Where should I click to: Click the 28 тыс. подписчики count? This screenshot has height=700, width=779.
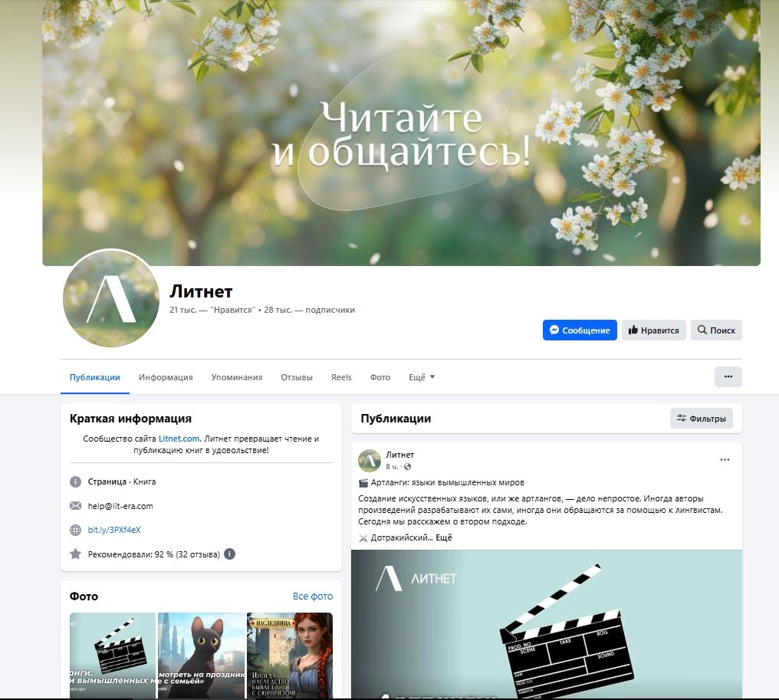tap(309, 310)
